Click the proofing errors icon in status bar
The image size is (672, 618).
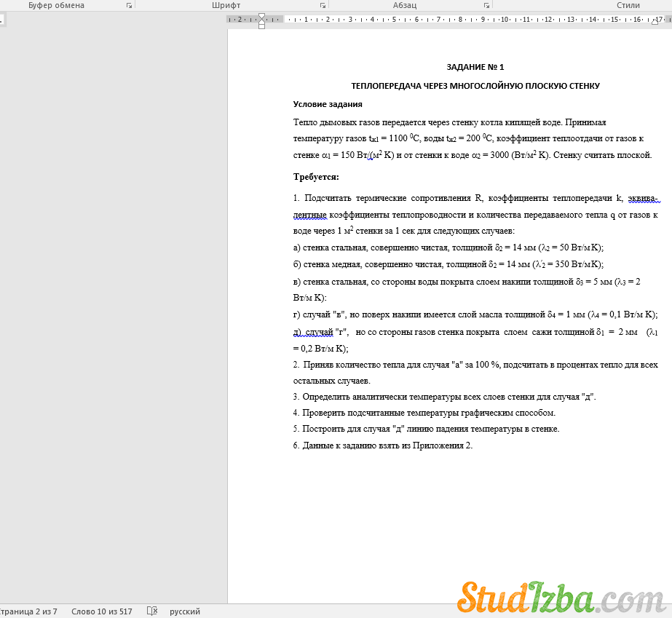tap(152, 611)
